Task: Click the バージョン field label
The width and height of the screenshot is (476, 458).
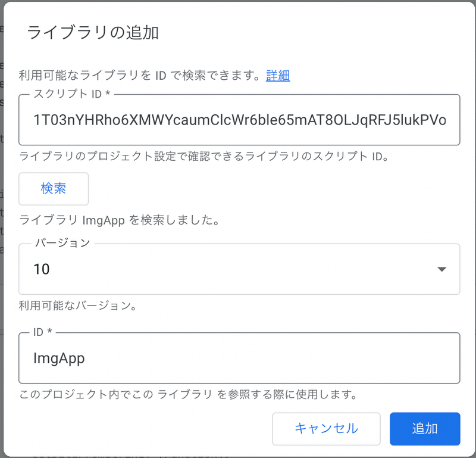Action: pos(62,243)
